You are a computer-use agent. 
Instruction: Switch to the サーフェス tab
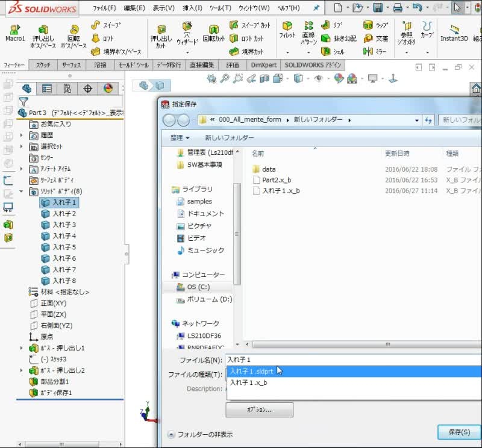pyautogui.click(x=71, y=65)
